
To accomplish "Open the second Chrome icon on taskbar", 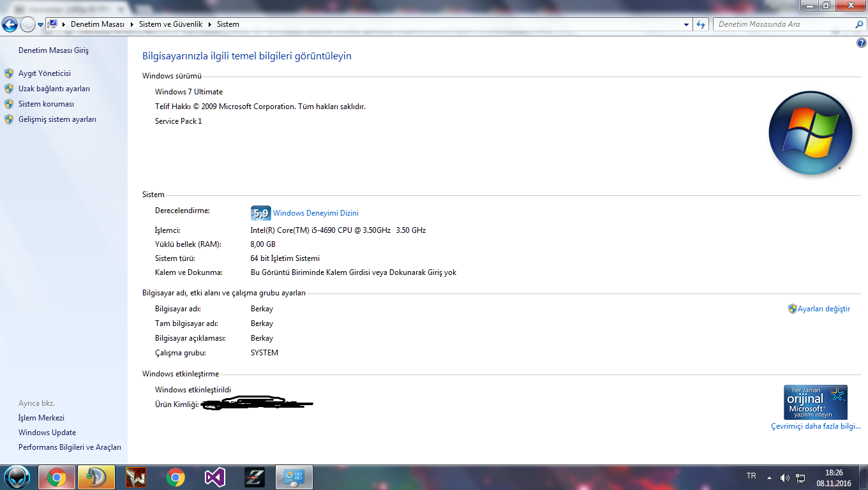I will 176,477.
